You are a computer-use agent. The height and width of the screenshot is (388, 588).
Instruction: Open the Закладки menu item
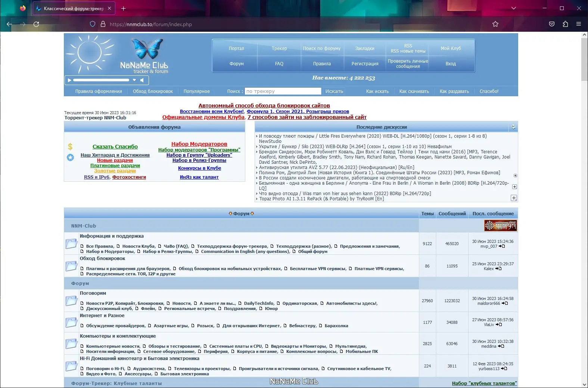365,48
